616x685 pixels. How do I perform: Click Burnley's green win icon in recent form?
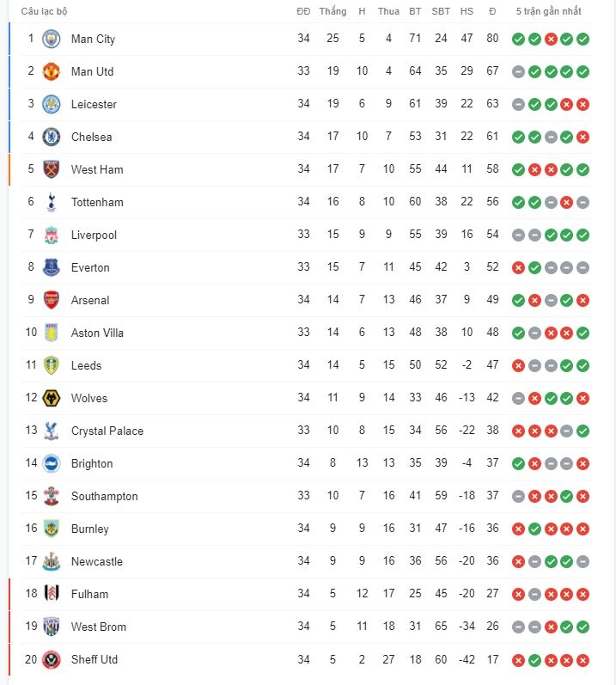(x=534, y=529)
